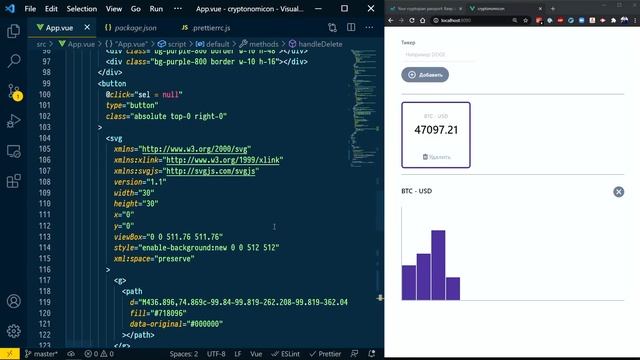Open the Source Control view with pending change
The width and height of the screenshot is (640, 360).
14,91
